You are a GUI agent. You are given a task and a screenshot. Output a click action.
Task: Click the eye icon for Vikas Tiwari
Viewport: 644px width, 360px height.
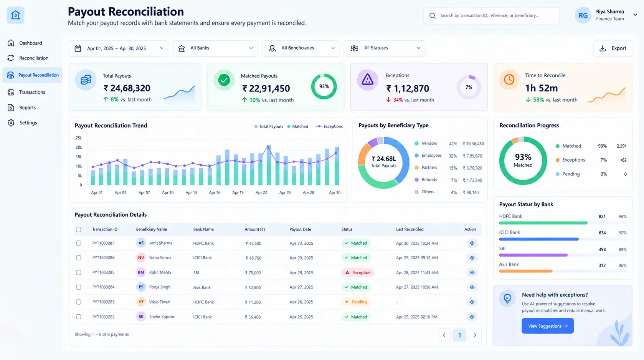[472, 302]
